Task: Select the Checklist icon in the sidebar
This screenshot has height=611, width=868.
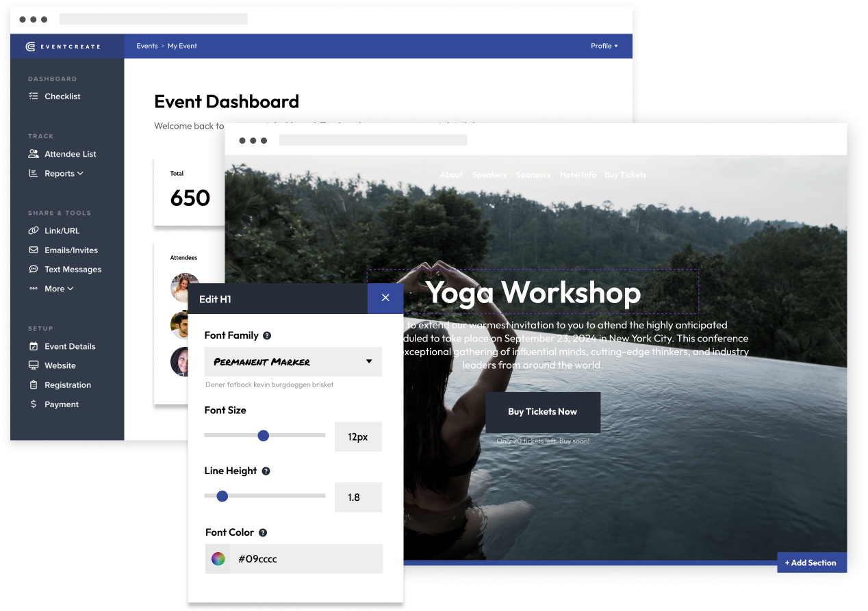Action: click(x=33, y=96)
